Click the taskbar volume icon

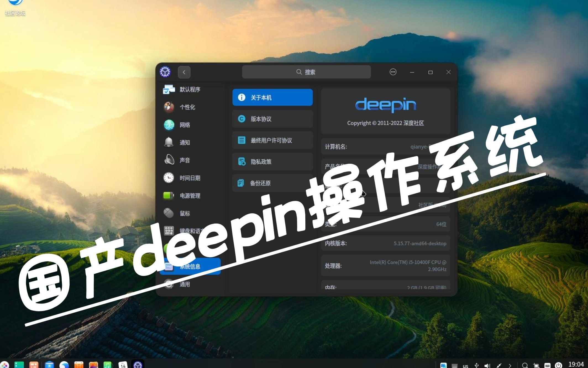coord(487,366)
